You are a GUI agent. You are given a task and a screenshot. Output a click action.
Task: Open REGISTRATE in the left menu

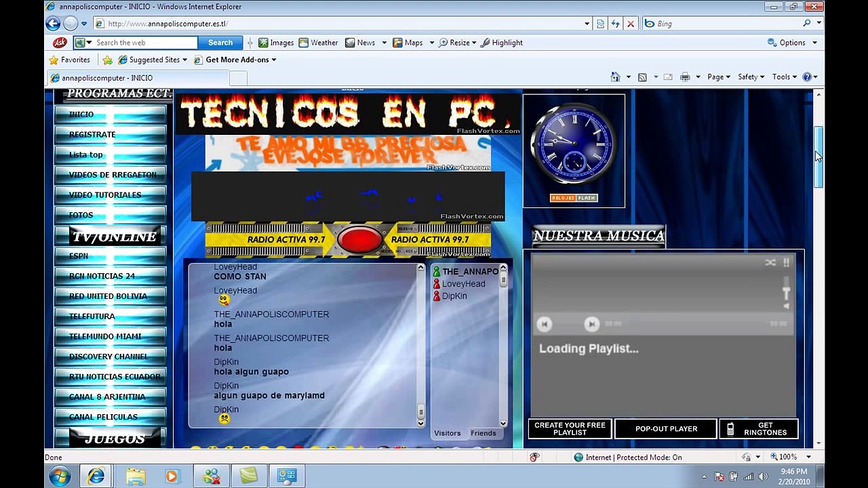tap(111, 134)
